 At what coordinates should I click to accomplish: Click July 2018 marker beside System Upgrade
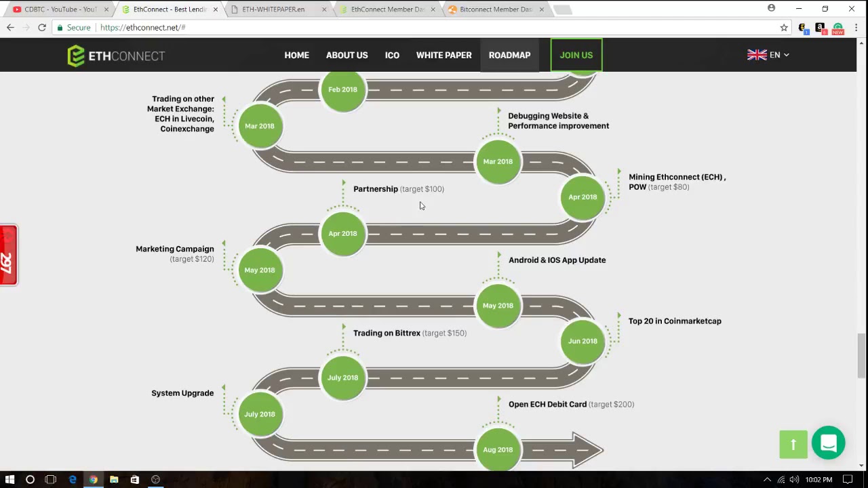[x=260, y=414]
